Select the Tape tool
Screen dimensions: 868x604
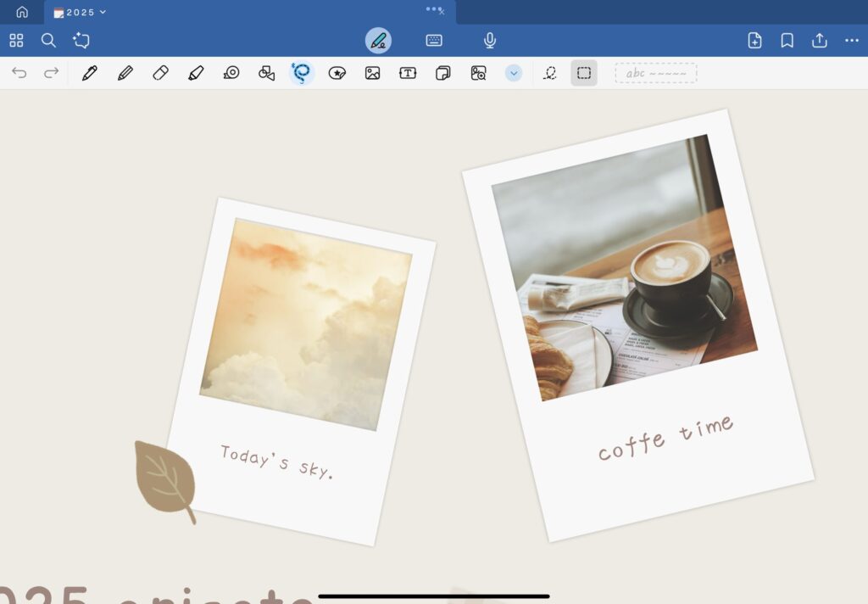pos(231,73)
